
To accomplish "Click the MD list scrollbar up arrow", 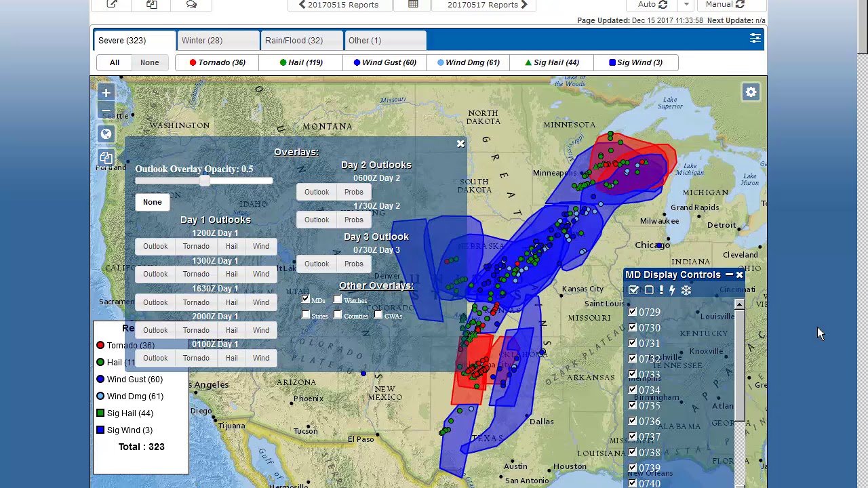I will coord(739,305).
